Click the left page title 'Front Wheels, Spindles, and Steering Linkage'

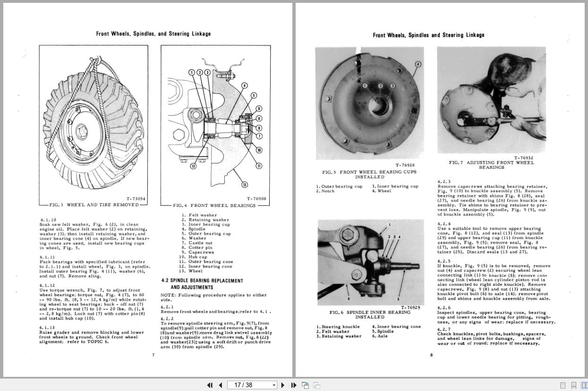tap(153, 34)
